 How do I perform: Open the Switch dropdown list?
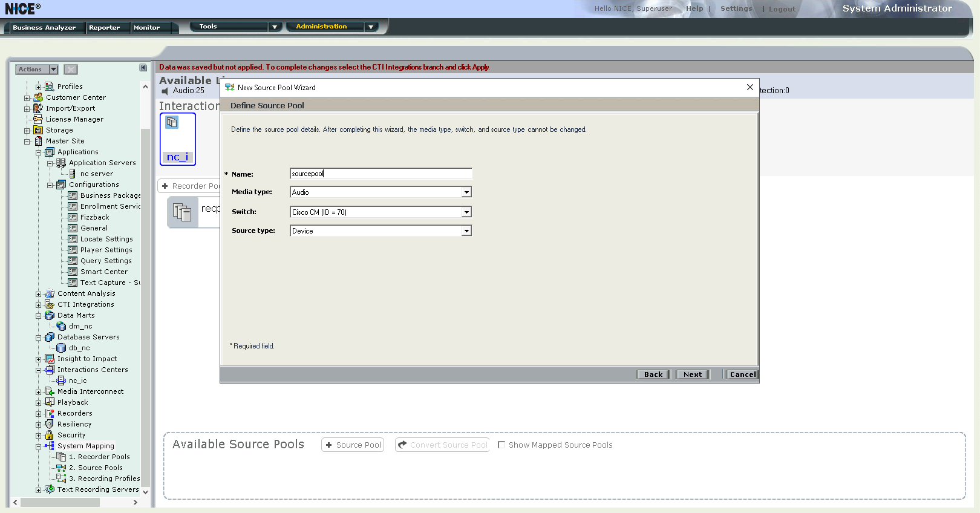pyautogui.click(x=466, y=212)
